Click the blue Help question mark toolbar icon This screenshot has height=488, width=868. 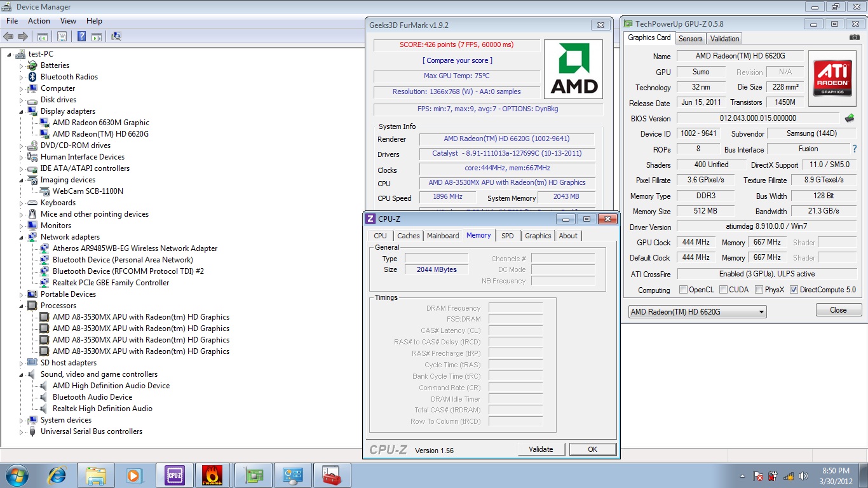click(81, 37)
